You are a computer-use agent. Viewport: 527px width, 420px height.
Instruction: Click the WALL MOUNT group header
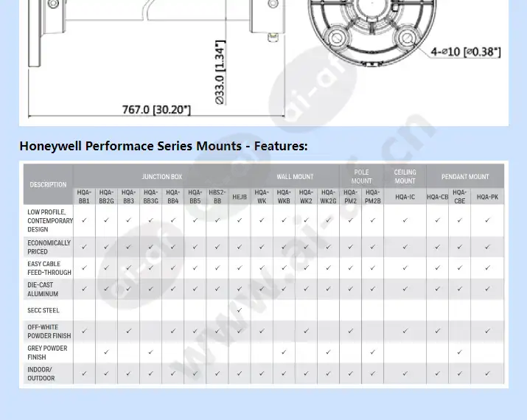point(295,176)
